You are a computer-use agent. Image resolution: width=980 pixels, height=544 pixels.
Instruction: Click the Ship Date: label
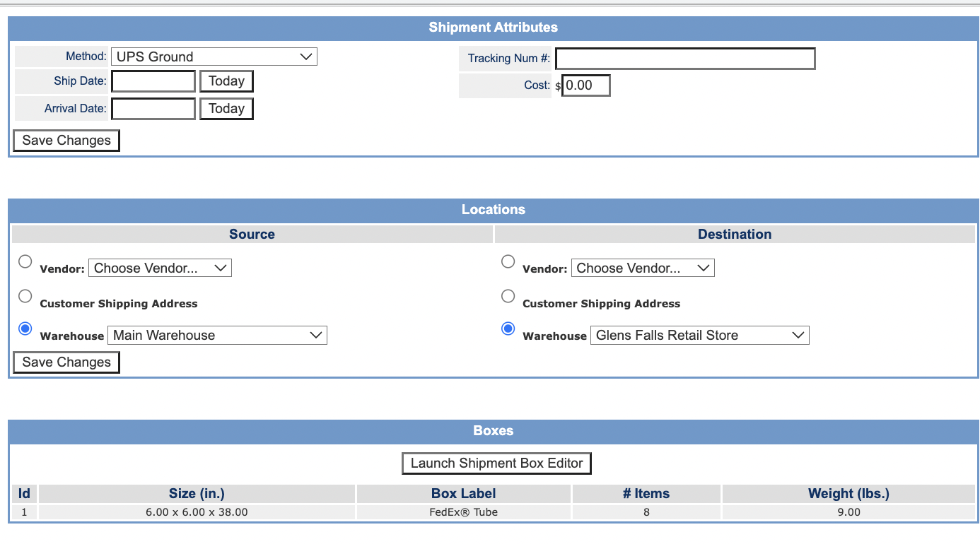[80, 81]
